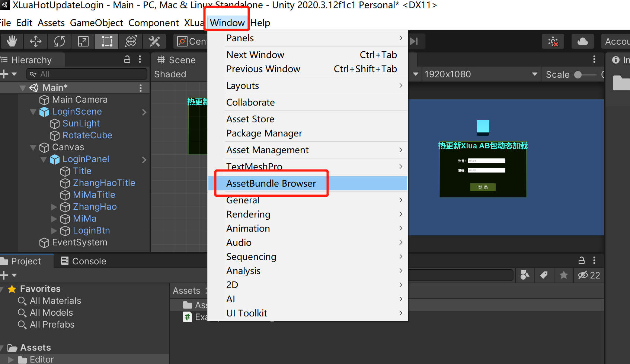Open Hierarchy panel options menu
The height and width of the screenshot is (364, 630).
[140, 59]
